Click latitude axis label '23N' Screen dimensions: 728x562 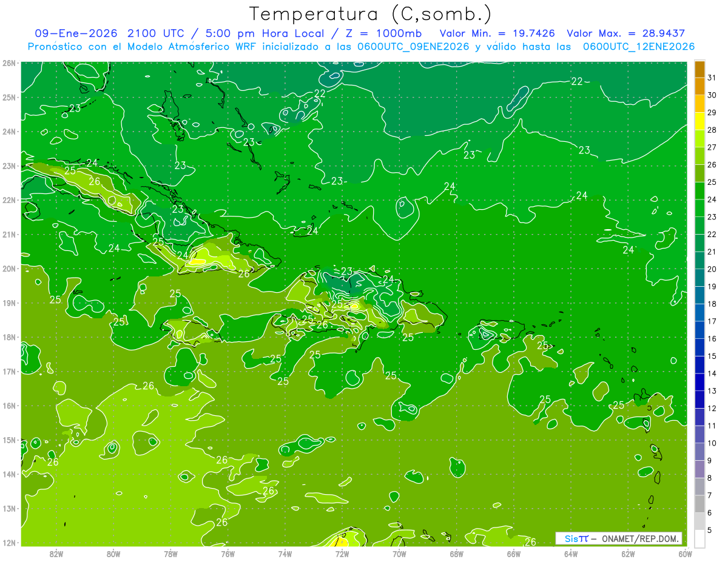click(x=9, y=166)
